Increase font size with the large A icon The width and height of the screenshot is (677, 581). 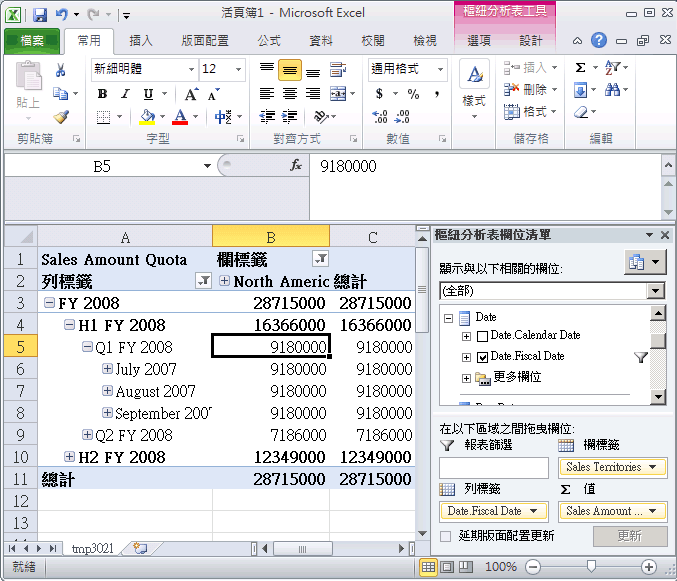coord(191,94)
